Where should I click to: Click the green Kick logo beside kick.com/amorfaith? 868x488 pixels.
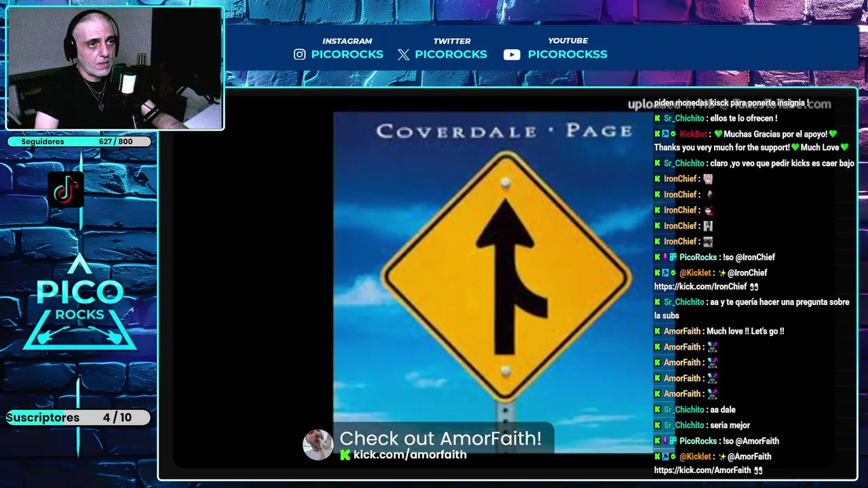coord(345,455)
